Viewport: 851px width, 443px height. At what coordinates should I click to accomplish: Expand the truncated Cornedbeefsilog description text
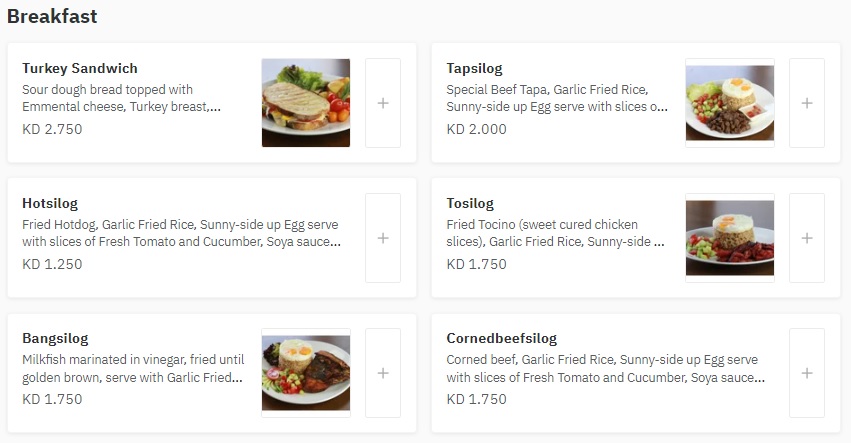pos(606,368)
